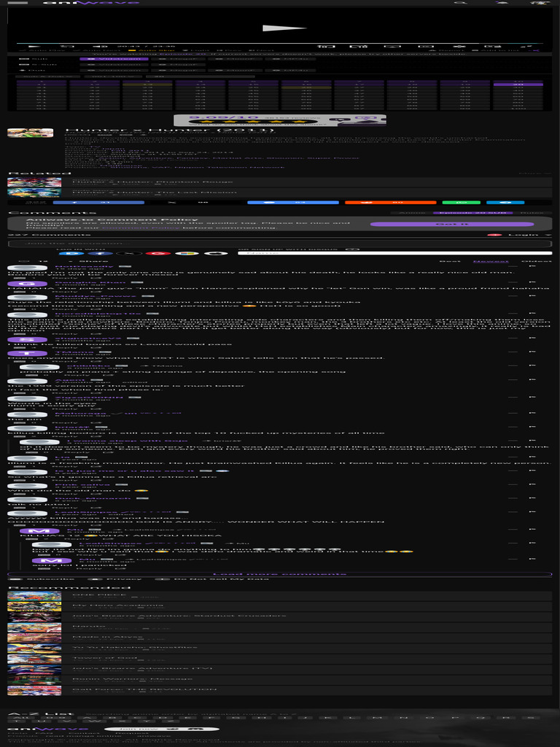Click the AniWave logo in the header
560x747 pixels.
tap(91, 2)
